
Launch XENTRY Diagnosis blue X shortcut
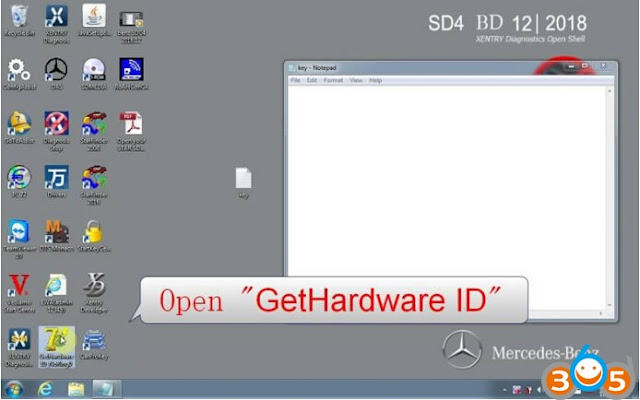(x=56, y=24)
